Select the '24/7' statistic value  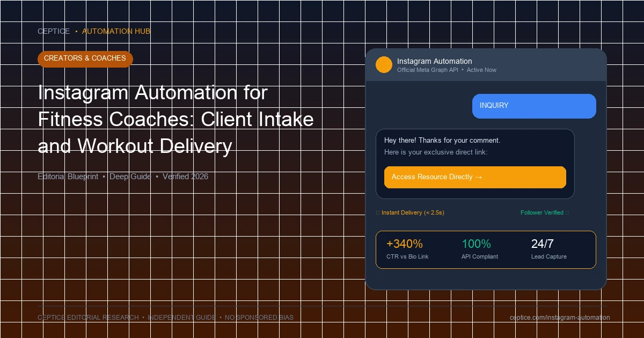(x=543, y=244)
